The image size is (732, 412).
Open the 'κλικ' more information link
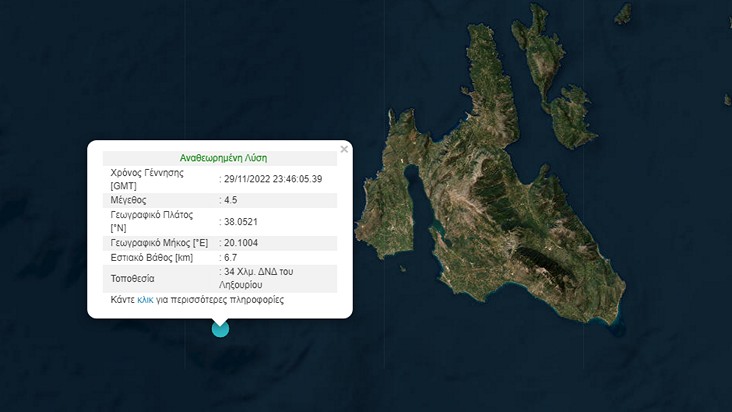[145, 299]
